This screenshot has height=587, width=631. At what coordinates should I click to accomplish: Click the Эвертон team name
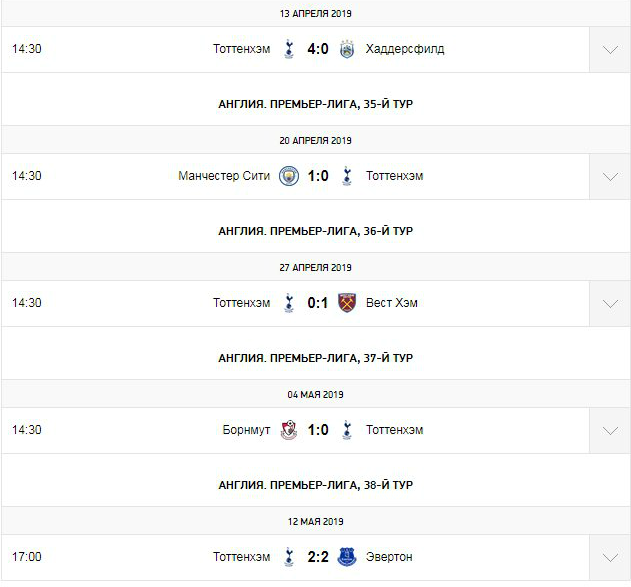click(389, 557)
